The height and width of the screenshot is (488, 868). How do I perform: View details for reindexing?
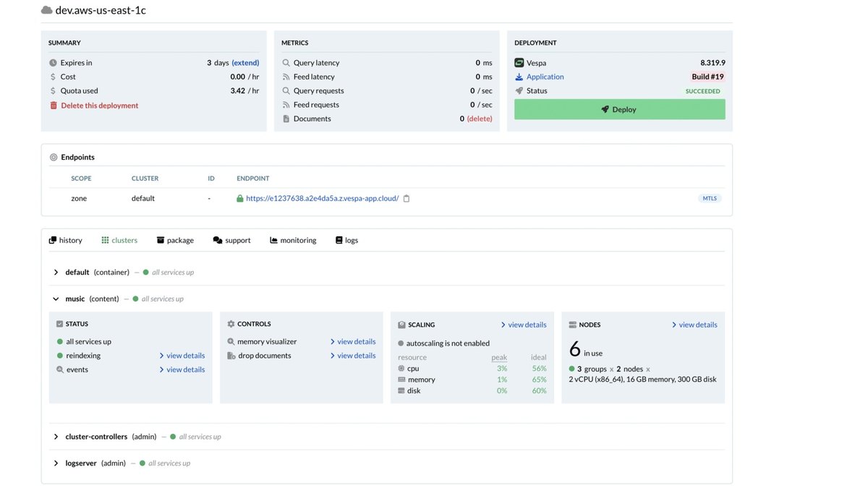point(182,356)
